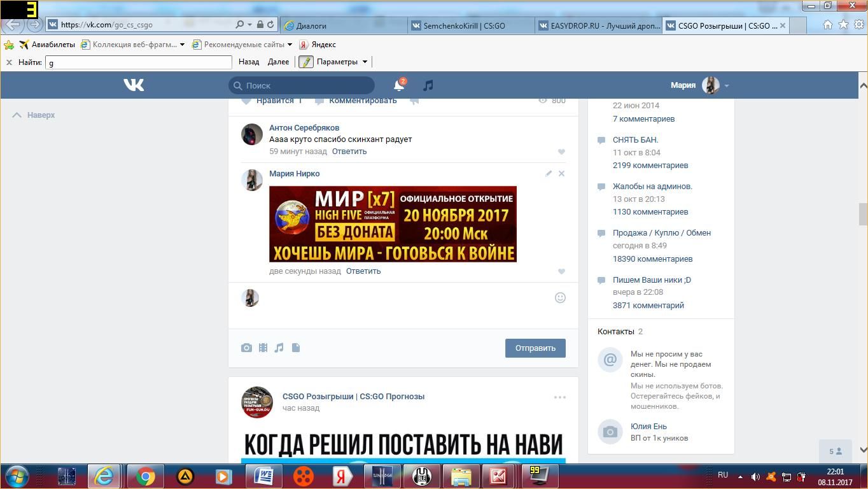This screenshot has width=868, height=489.
Task: Switch to the EASYDROP.RU tab
Action: tap(599, 25)
